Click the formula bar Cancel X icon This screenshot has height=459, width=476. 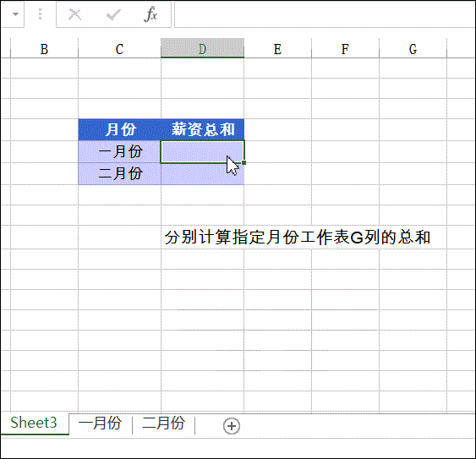tap(74, 14)
